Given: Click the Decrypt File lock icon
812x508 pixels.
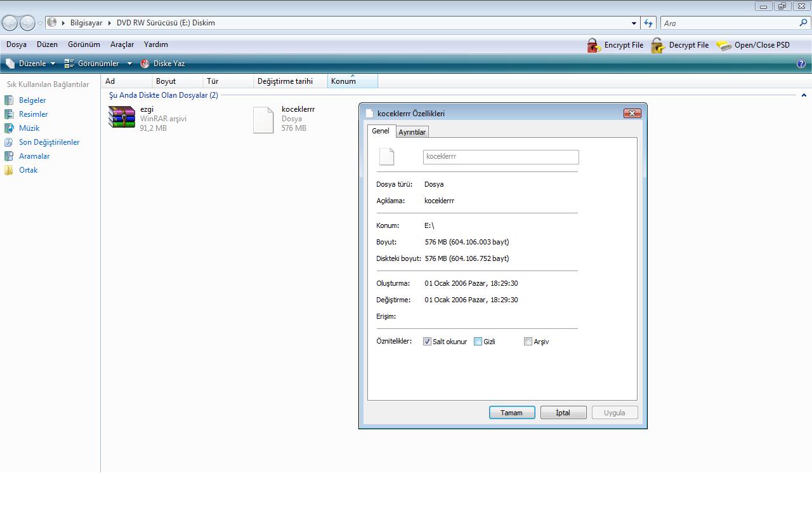Looking at the screenshot, I should point(658,45).
